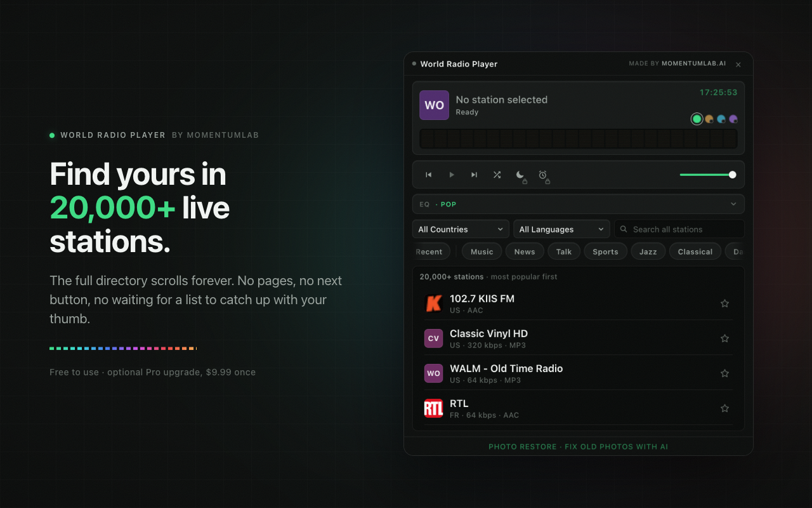Click the CV Classic Vinyl station icon
This screenshot has width=812, height=508.
coord(433,338)
